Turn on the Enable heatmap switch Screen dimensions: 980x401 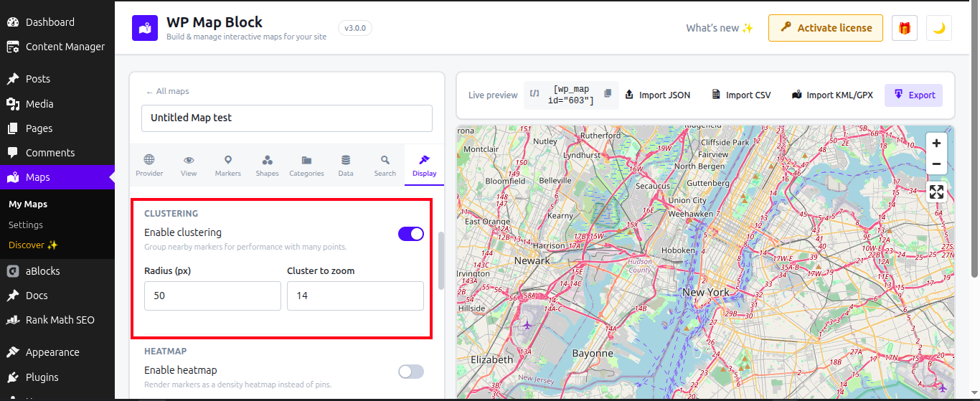click(411, 372)
